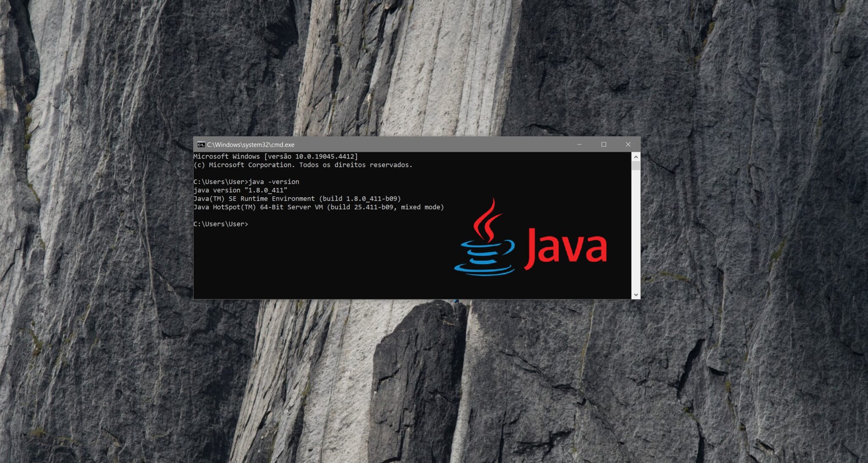This screenshot has width=868, height=463.
Task: Click the Microsoft Windows [versão 10.0.19045.4412] line
Action: pos(275,156)
